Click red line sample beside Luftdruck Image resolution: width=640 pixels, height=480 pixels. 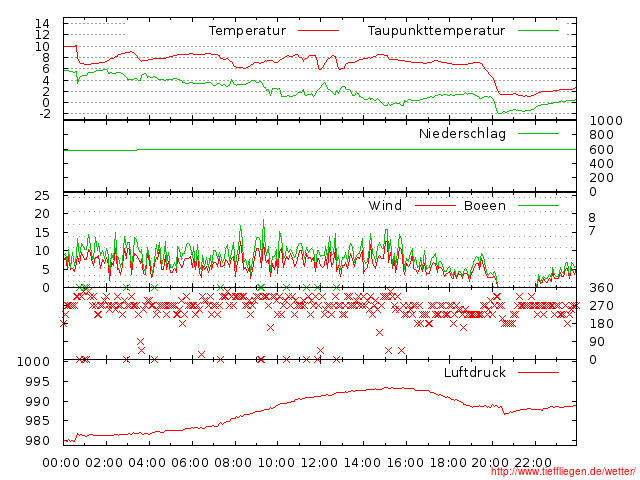click(x=538, y=372)
